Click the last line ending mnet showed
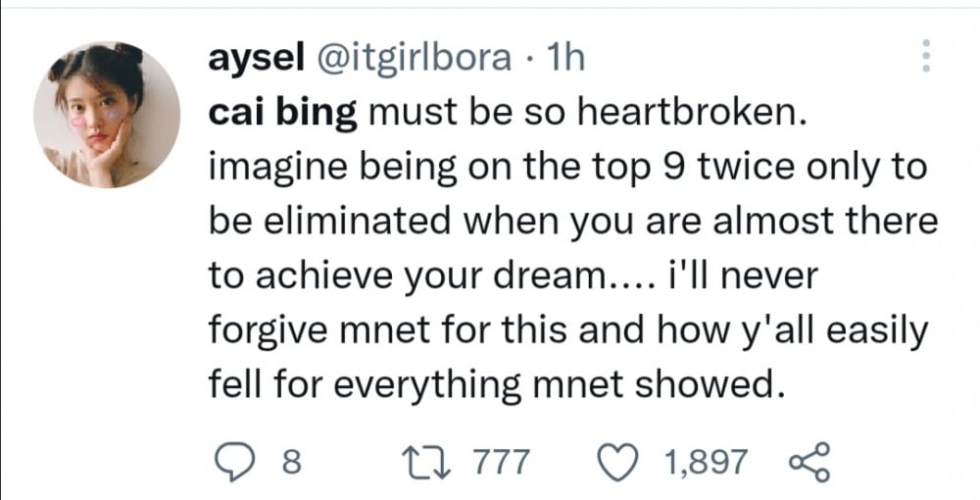980x500 pixels. (x=496, y=385)
